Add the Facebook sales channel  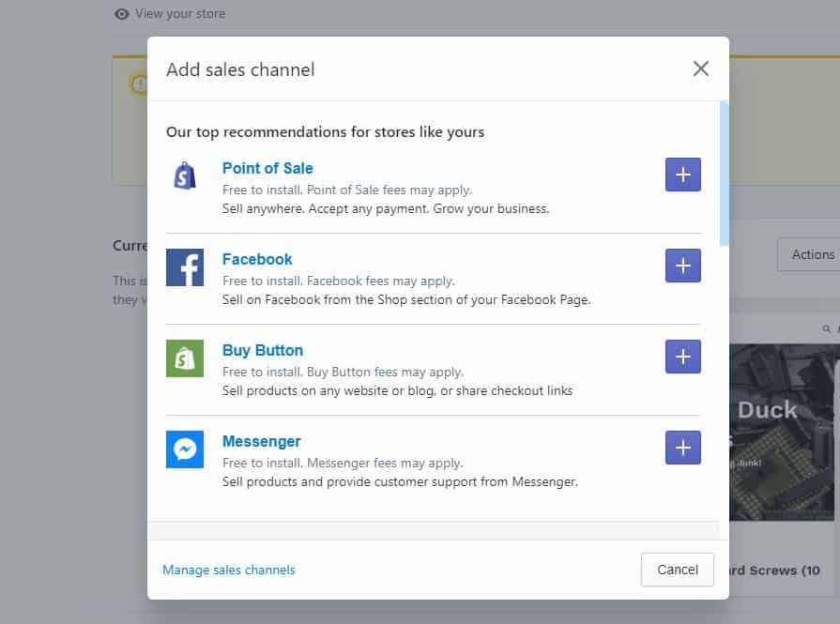click(683, 266)
